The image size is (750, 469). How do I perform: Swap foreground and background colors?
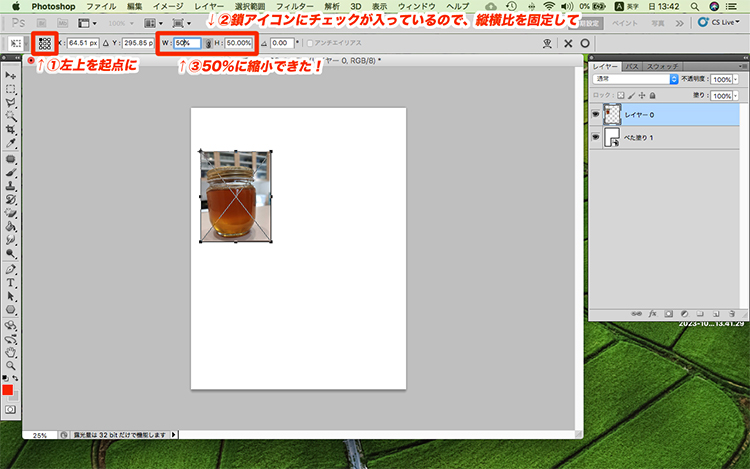pos(15,378)
